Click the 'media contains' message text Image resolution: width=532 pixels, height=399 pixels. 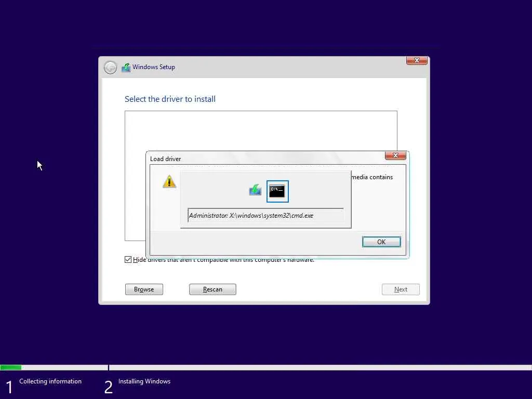tap(372, 177)
